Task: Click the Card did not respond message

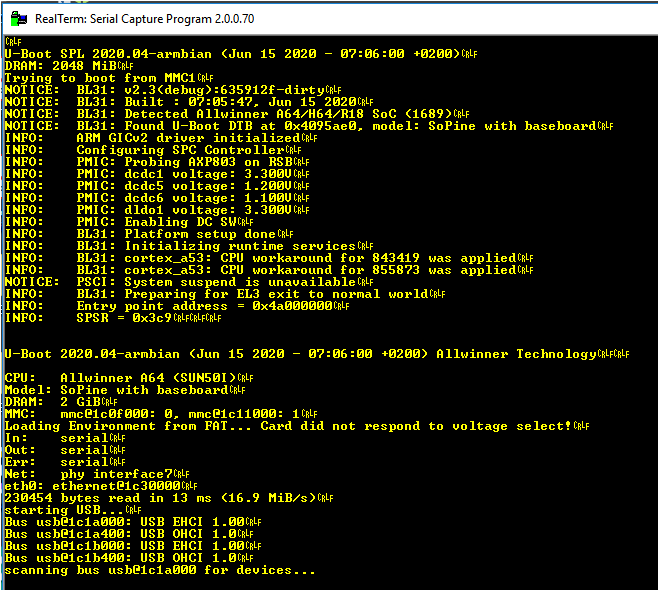Action: pyautogui.click(x=416, y=426)
